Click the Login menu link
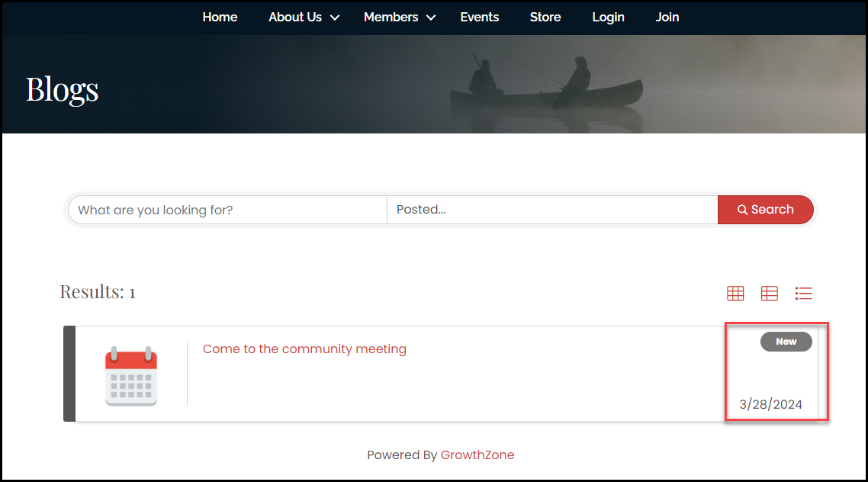 [x=608, y=17]
